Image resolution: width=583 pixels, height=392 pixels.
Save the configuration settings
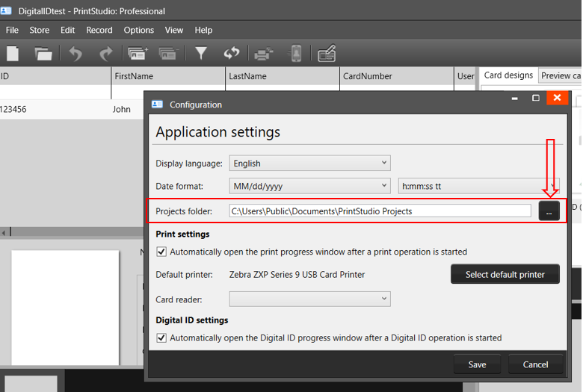pos(477,364)
